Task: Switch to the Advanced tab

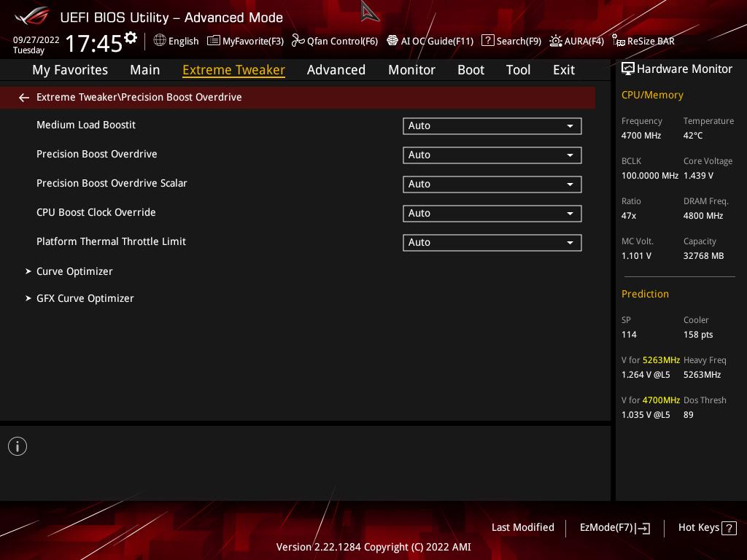Action: [336, 70]
